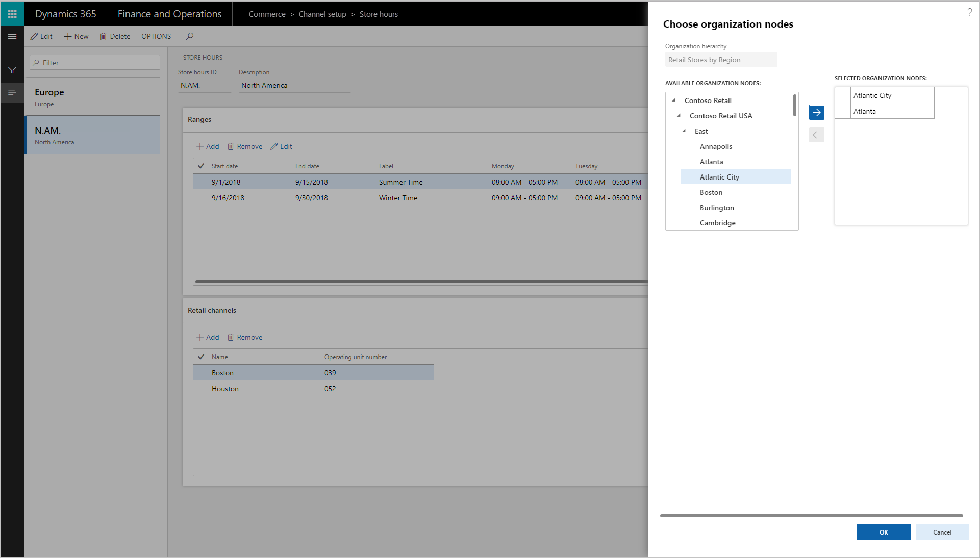Screen dimensions: 980x558
Task: Toggle checkbox for Summer Time row
Action: pos(200,182)
